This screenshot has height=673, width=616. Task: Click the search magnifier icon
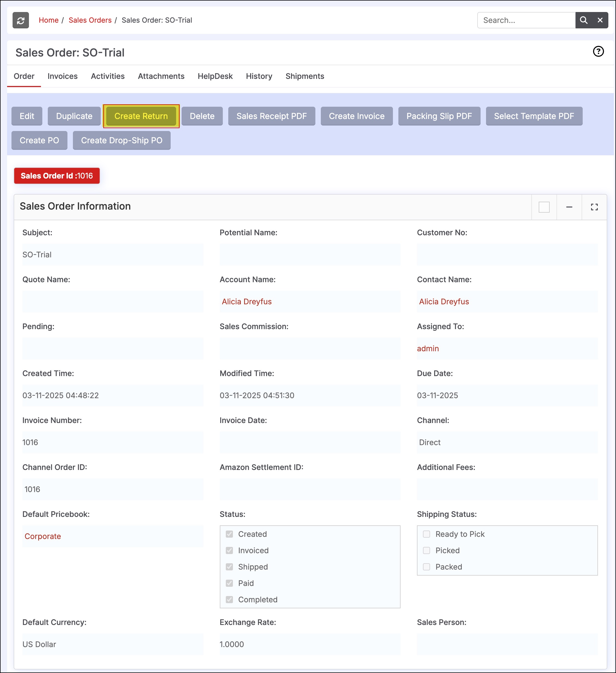pos(584,20)
